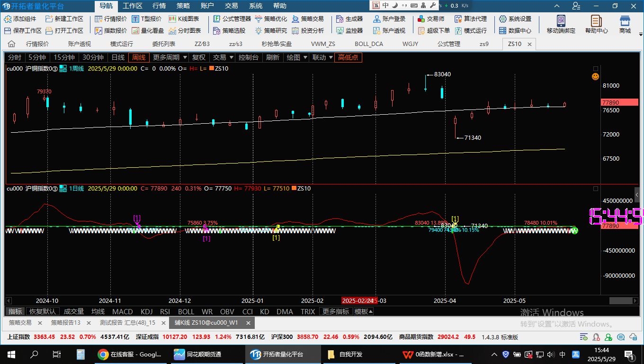The width and height of the screenshot is (644, 364).
Task: Open 策略研究 lightbulb icon
Action: (x=259, y=30)
